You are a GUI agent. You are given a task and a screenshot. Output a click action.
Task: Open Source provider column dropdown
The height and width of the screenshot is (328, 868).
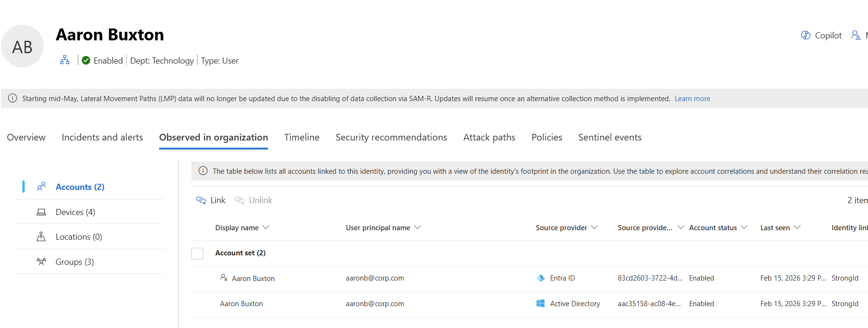[594, 227]
